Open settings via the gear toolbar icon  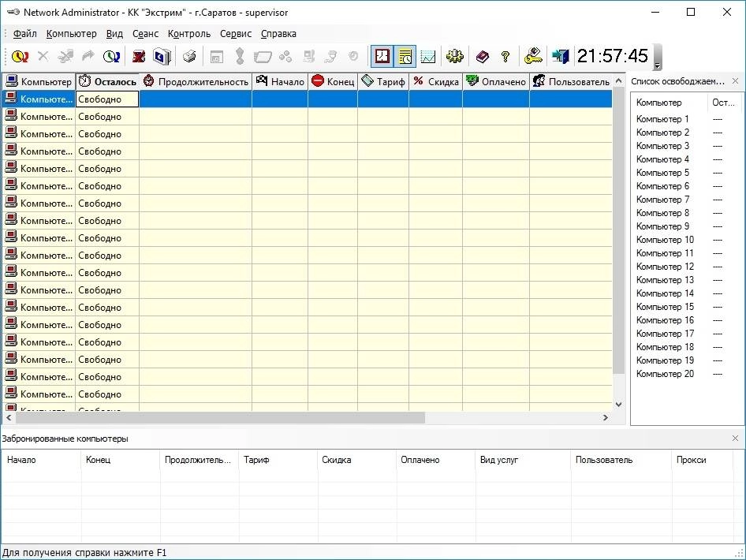pos(455,57)
